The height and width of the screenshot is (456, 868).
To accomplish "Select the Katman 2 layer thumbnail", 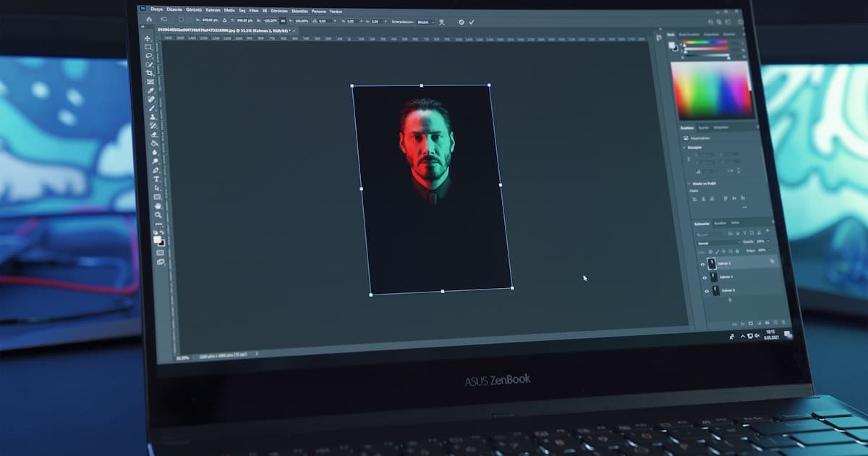I will (712, 264).
